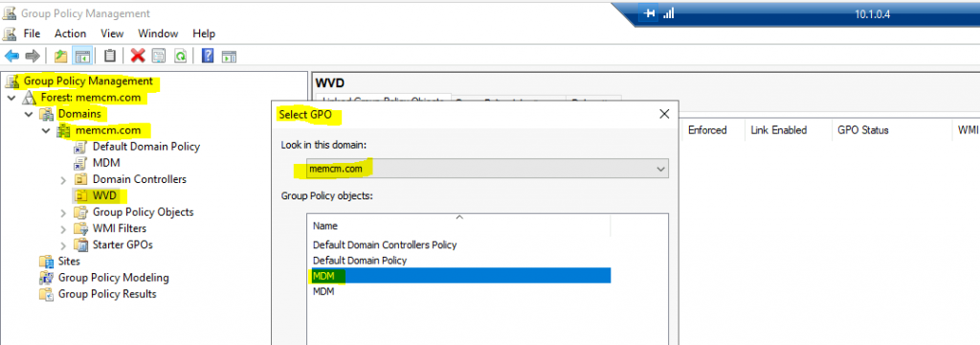Open the Action menu
Viewport: 980px width, 345px height.
[x=70, y=34]
